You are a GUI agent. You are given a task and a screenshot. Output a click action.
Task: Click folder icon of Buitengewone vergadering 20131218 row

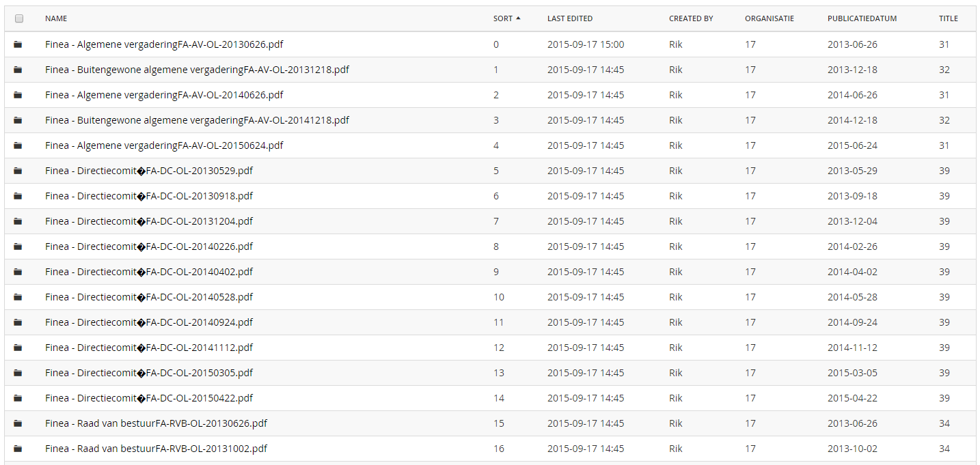pyautogui.click(x=18, y=70)
